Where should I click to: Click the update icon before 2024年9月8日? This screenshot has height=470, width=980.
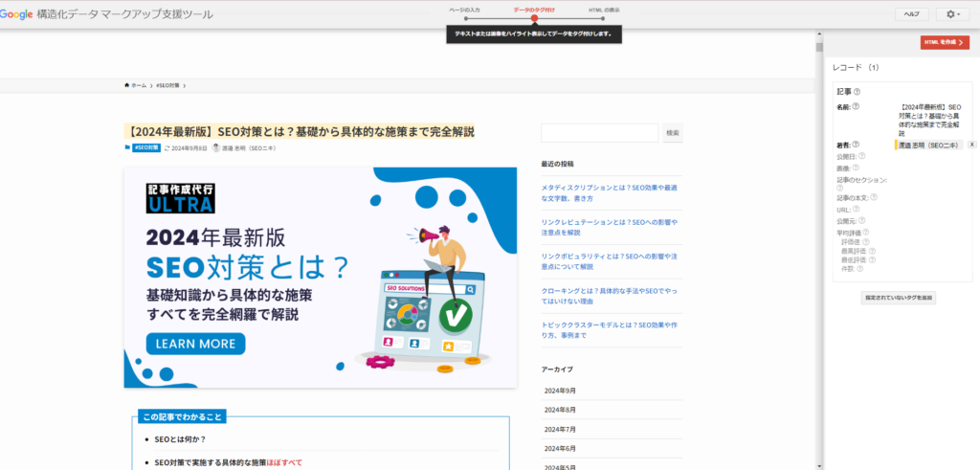pos(167,148)
